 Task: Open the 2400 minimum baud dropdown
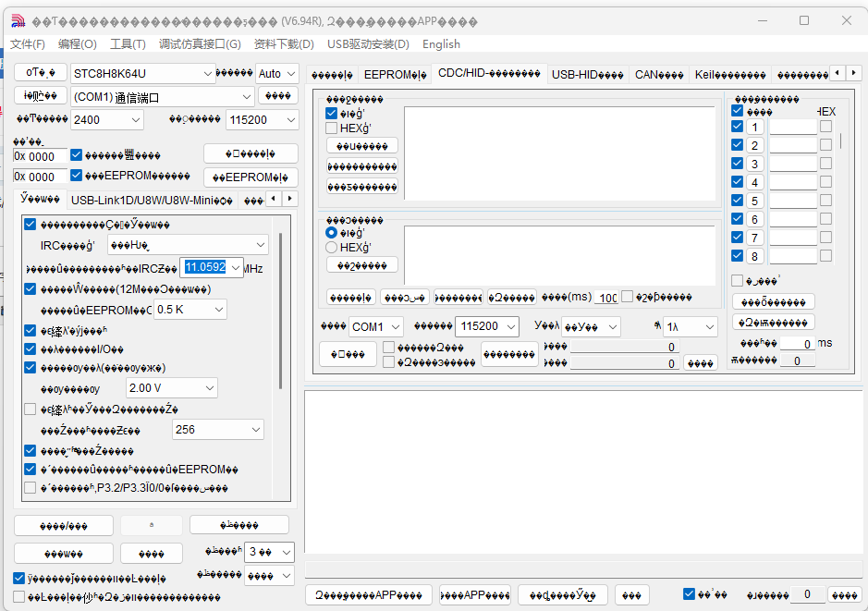(x=107, y=120)
